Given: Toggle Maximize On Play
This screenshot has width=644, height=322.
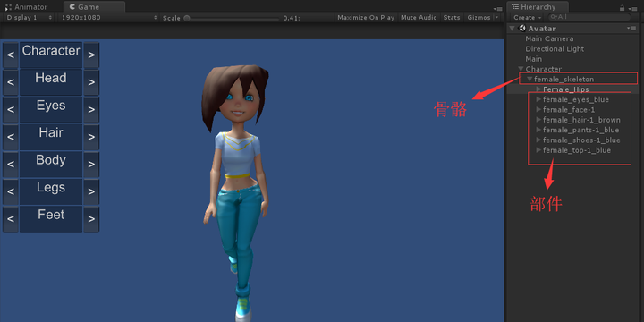Looking at the screenshot, I should 366,18.
